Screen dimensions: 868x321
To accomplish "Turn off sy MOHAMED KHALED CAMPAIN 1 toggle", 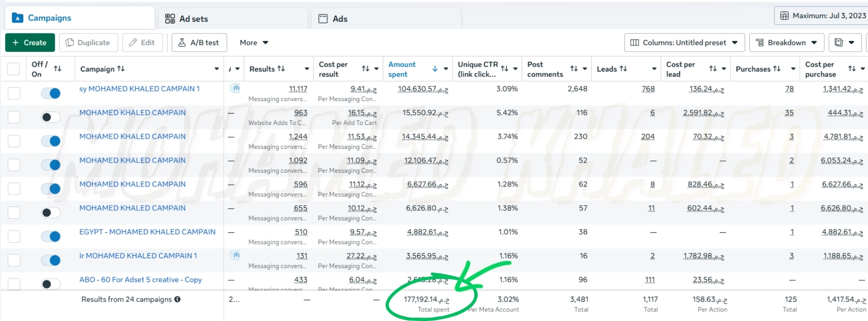I will [51, 93].
